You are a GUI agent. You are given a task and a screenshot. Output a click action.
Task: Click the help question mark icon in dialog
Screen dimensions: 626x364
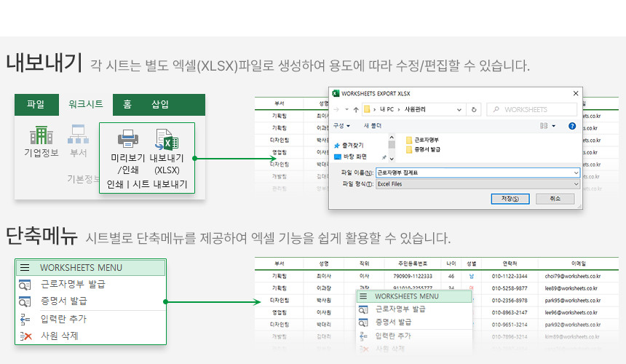(572, 126)
